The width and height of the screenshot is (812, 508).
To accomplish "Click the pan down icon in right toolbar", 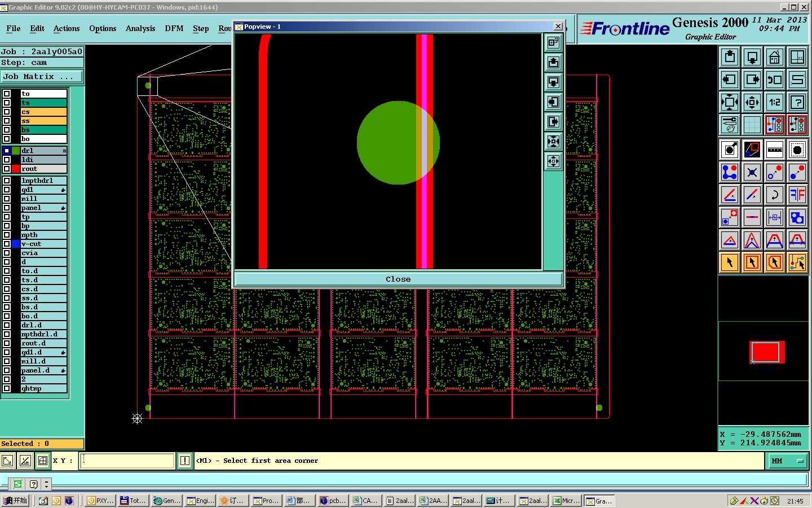I will pyautogui.click(x=752, y=57).
